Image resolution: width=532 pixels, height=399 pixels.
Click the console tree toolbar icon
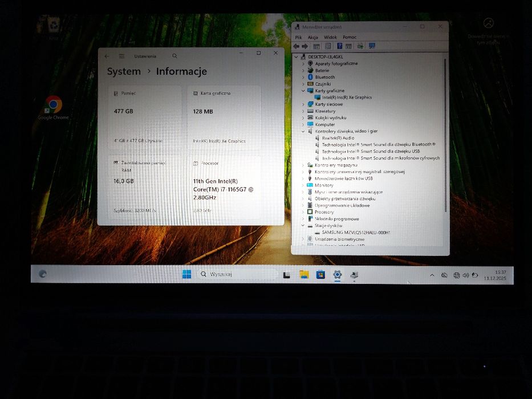(x=316, y=46)
